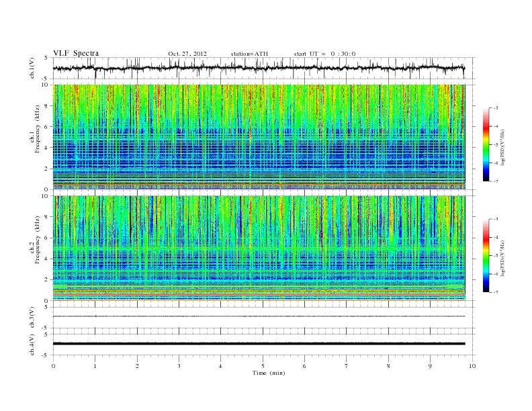Click inside the ch.1 frequency spectrogram

tap(259, 137)
